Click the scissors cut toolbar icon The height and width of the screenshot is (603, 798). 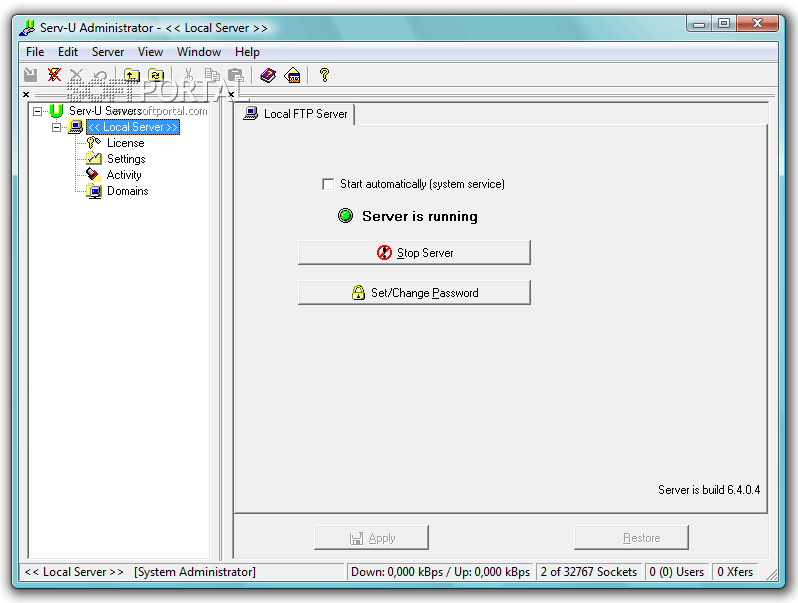tap(188, 75)
